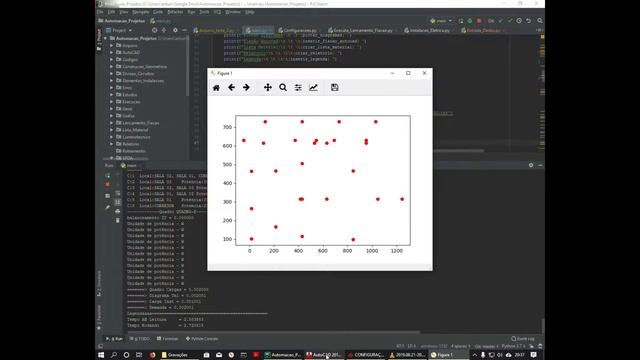Open the Project panel settings gear
This screenshot has width=640, height=360.
(175, 30)
